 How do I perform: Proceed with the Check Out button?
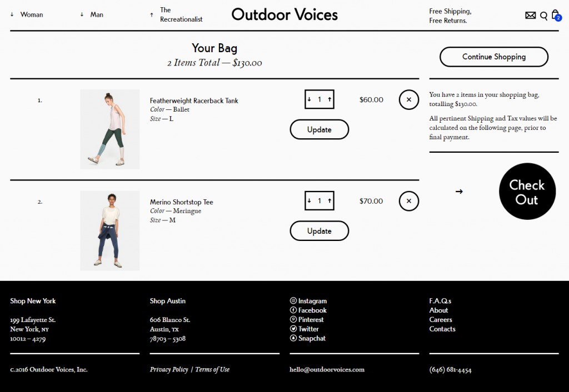tap(527, 191)
